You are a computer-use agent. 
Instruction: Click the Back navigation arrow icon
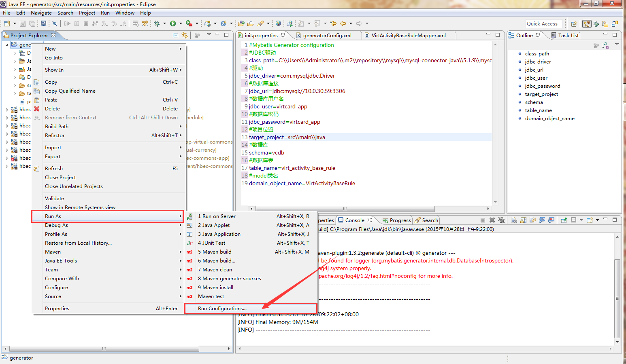343,23
